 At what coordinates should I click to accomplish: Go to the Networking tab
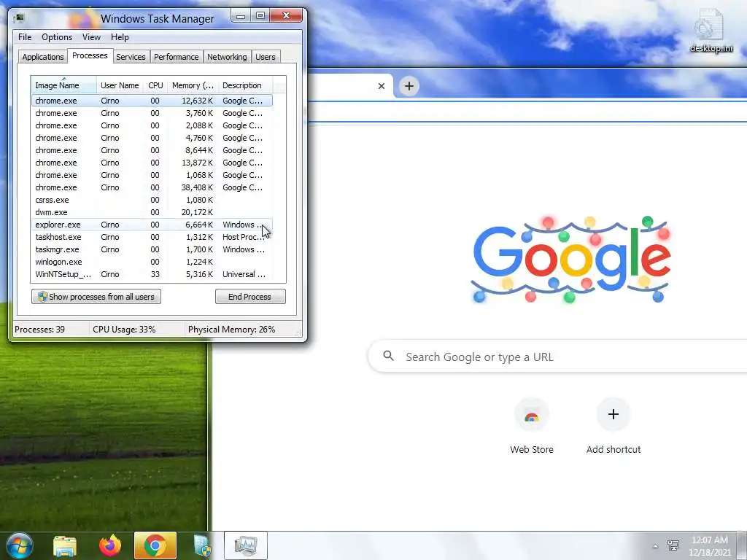coord(227,57)
